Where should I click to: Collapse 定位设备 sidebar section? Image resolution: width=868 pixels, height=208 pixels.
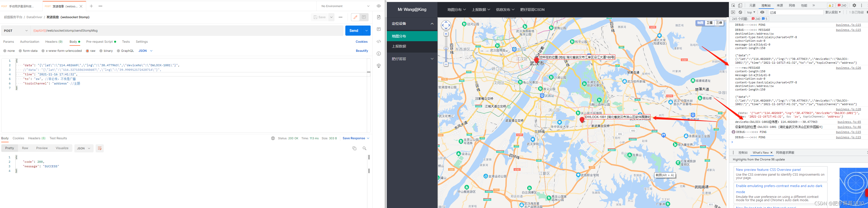[412, 24]
